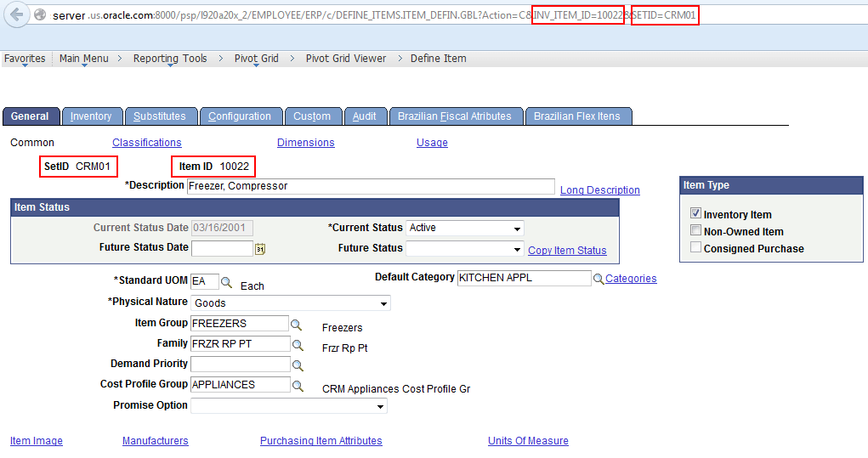This screenshot has height=458, width=868.
Task: Click SetID value CRM01
Action: pos(93,167)
